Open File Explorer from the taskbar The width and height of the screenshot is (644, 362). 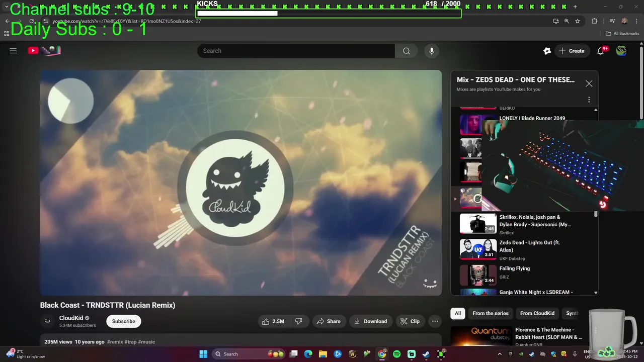323,354
